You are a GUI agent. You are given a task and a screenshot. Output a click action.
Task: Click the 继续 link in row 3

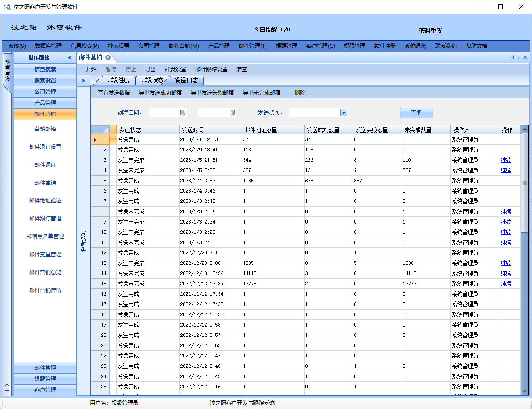coord(506,160)
